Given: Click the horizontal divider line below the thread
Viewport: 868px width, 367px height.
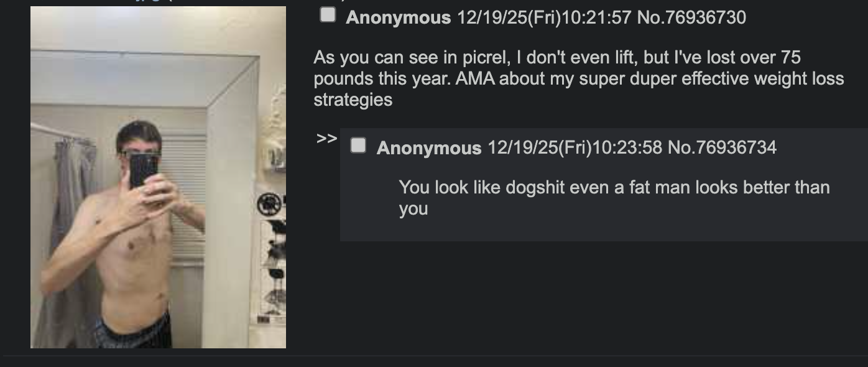Looking at the screenshot, I should tap(434, 356).
